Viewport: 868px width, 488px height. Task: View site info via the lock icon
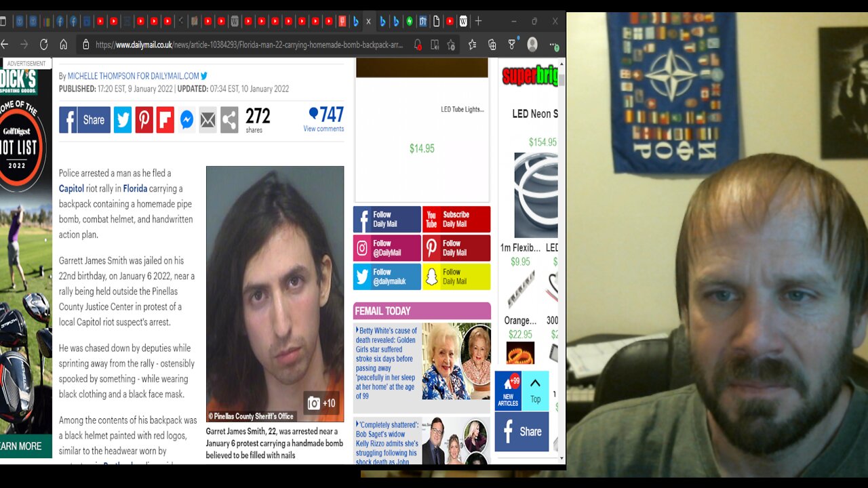click(85, 45)
